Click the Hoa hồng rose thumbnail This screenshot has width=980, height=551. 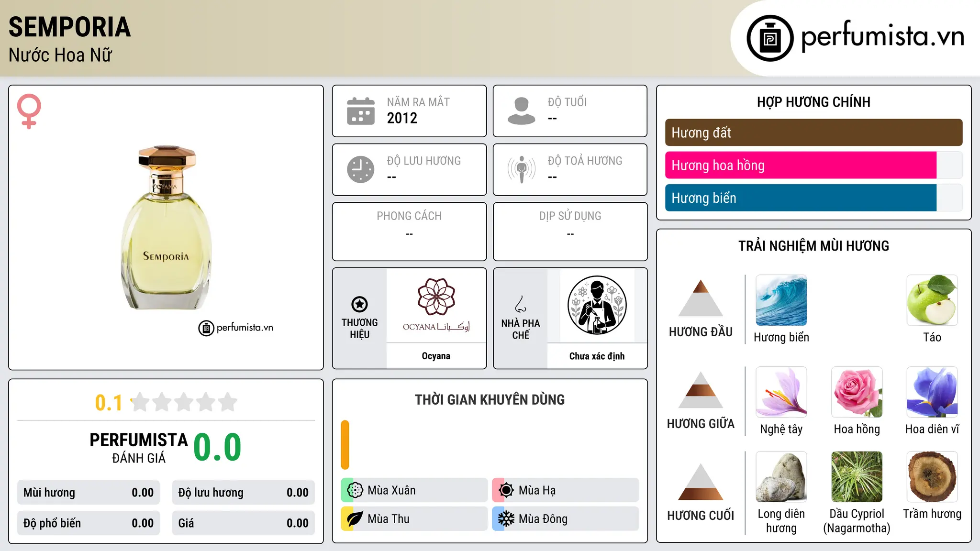[857, 392]
